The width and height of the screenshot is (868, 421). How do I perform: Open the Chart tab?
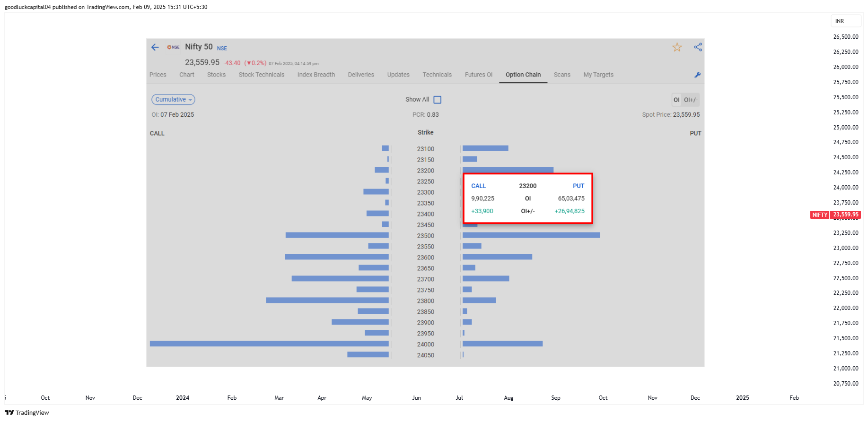pyautogui.click(x=187, y=75)
